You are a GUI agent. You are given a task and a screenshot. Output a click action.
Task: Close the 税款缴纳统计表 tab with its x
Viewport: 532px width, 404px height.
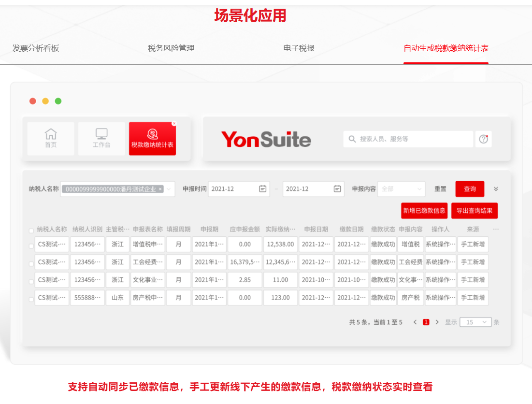point(174,124)
